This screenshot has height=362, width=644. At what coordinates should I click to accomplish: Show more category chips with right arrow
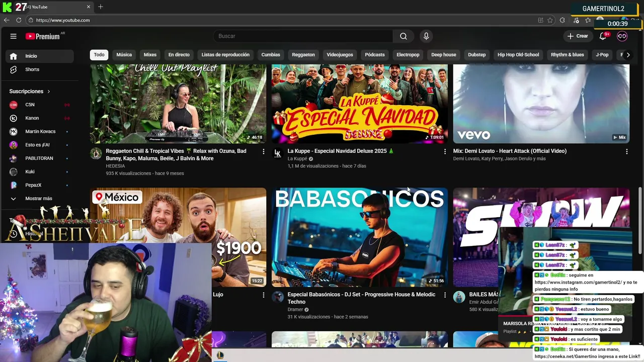click(627, 55)
